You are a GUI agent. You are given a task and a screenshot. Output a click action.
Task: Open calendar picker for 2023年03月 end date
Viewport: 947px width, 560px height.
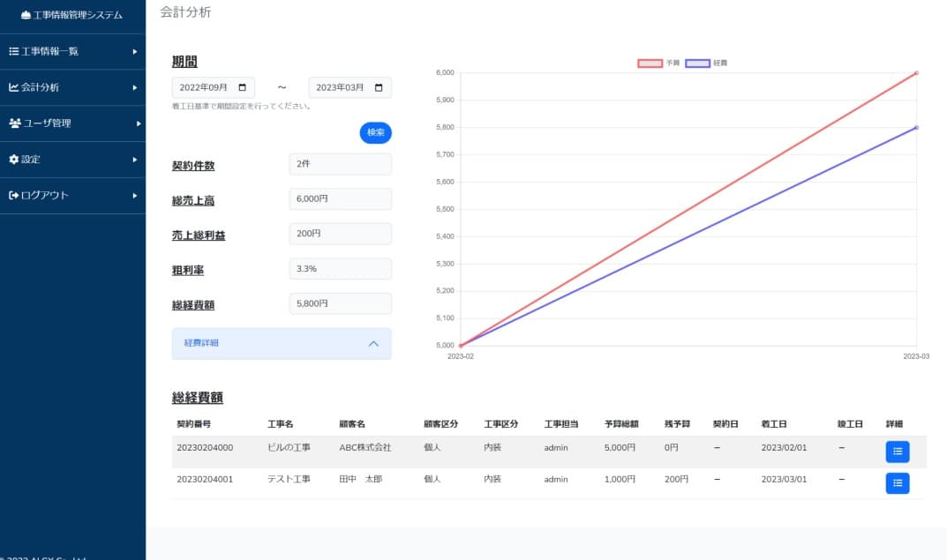[379, 87]
